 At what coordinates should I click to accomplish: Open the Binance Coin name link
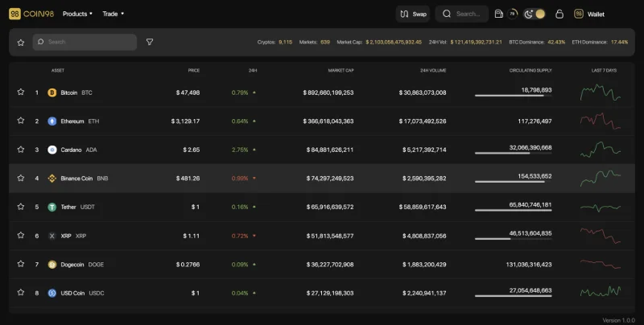76,179
